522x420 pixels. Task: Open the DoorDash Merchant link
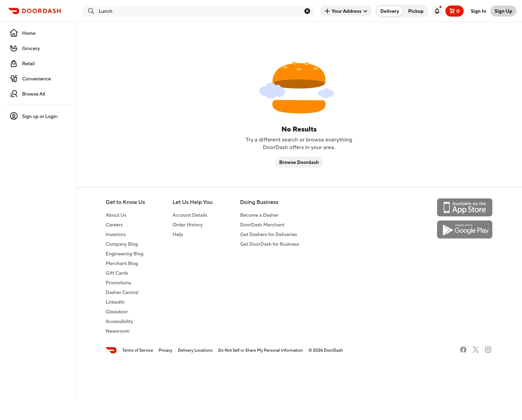click(262, 225)
